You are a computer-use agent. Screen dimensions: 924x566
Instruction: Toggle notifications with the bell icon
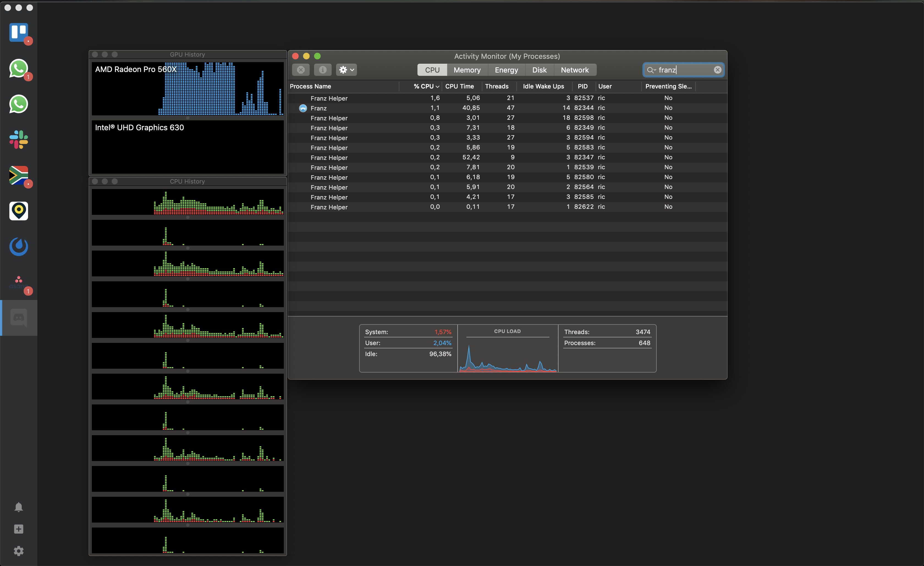click(x=18, y=507)
